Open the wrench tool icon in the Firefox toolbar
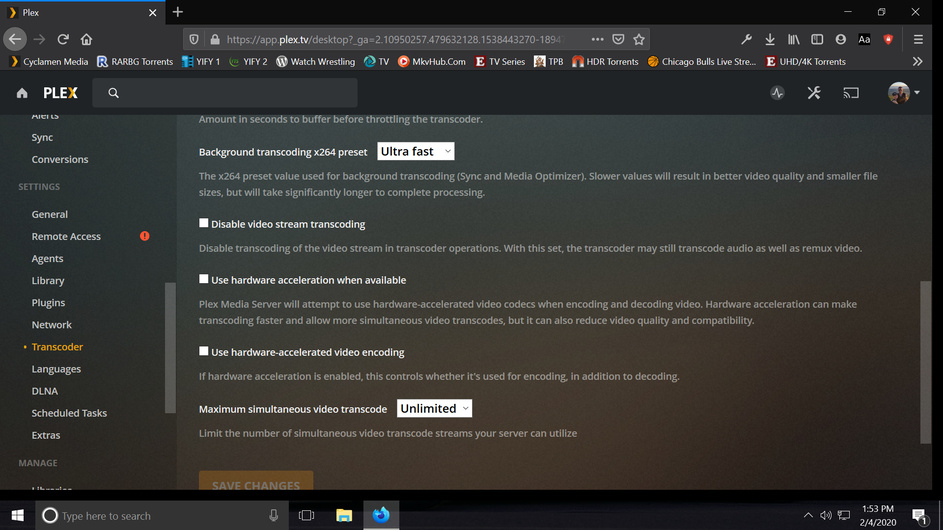The width and height of the screenshot is (943, 530). (746, 39)
